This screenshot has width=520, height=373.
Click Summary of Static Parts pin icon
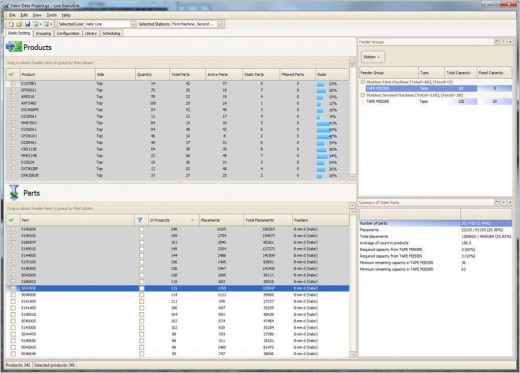click(x=504, y=202)
